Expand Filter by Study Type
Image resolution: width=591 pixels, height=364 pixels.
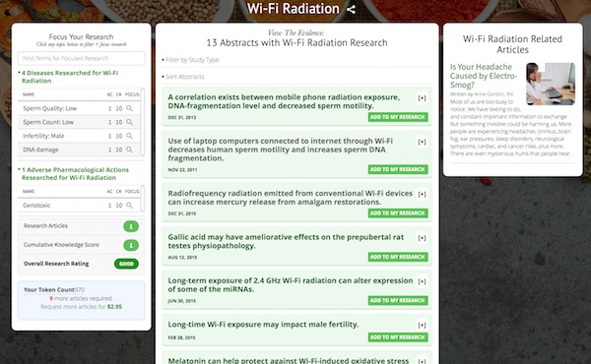192,60
